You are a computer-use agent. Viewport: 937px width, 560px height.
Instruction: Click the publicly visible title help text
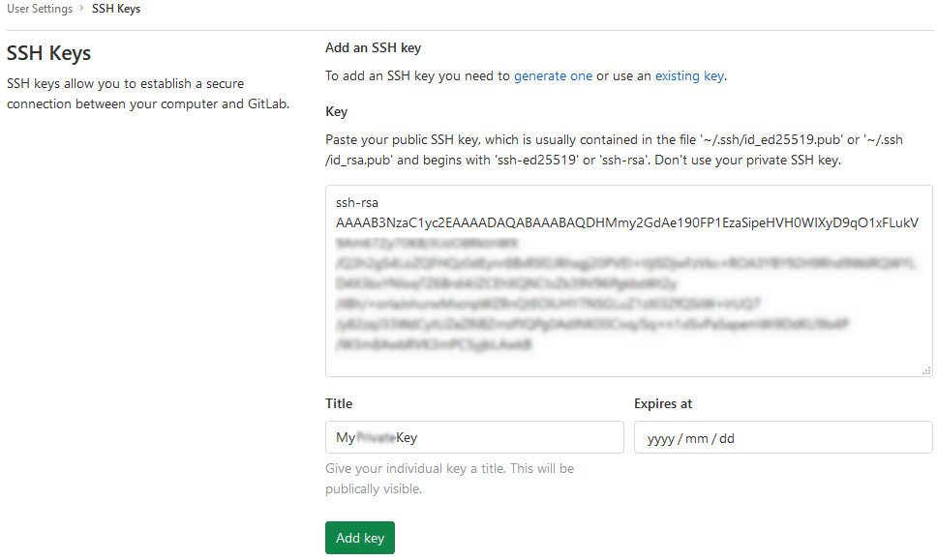[x=449, y=478]
